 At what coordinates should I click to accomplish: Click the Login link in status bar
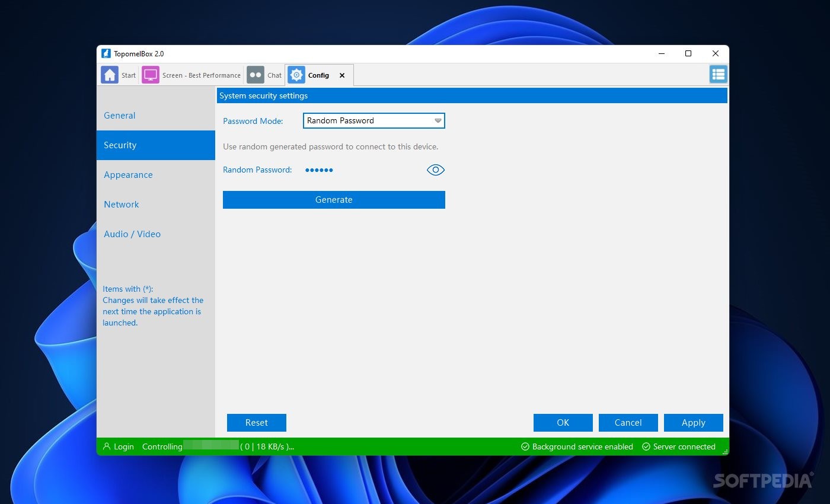124,446
